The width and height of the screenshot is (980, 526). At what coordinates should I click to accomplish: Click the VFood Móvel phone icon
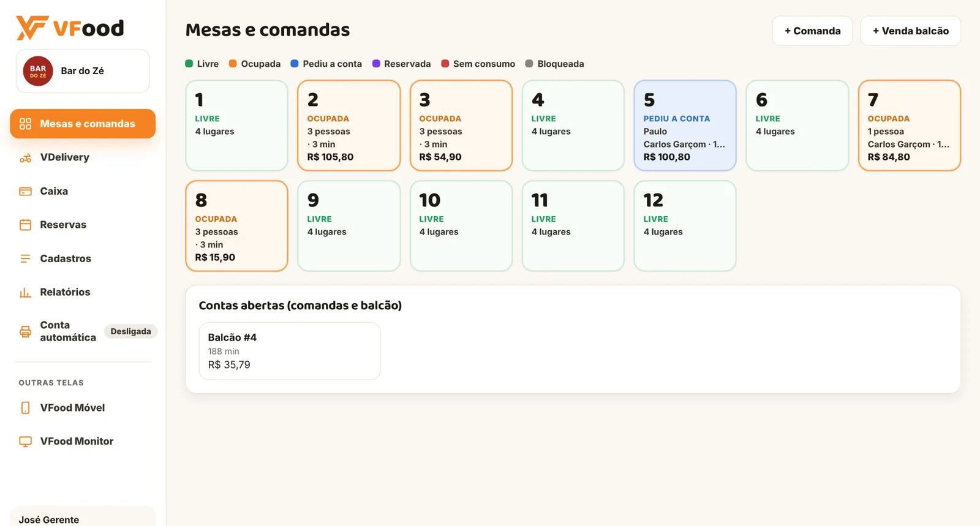(25, 408)
